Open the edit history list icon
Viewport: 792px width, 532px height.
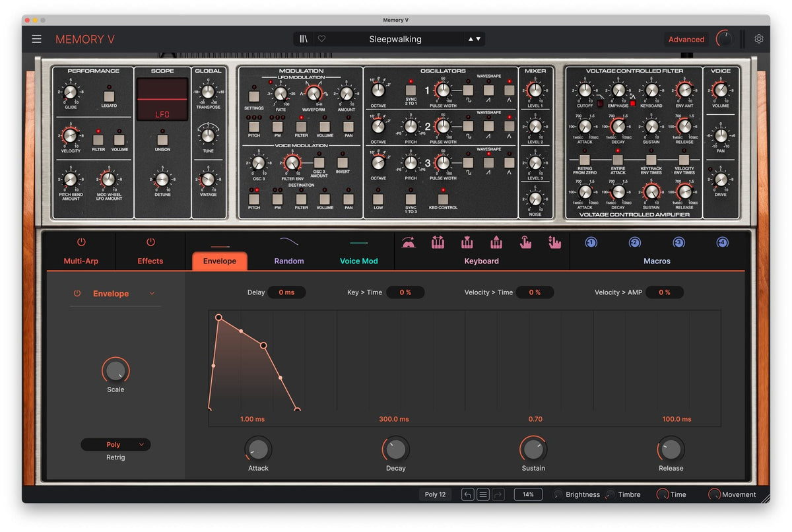(483, 494)
